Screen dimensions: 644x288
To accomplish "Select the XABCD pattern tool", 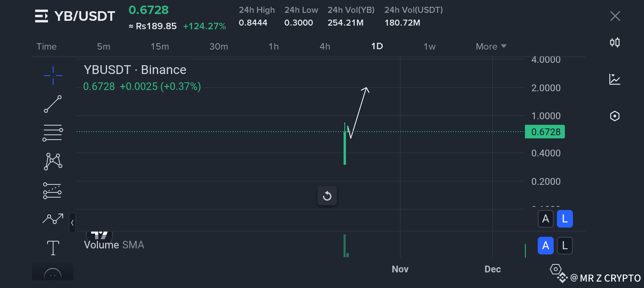I will (x=53, y=162).
